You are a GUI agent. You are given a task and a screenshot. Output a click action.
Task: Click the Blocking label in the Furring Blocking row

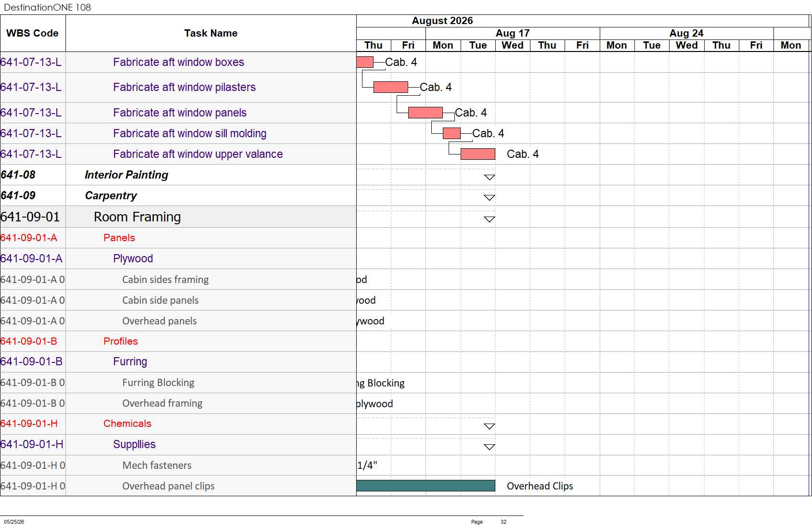click(386, 383)
